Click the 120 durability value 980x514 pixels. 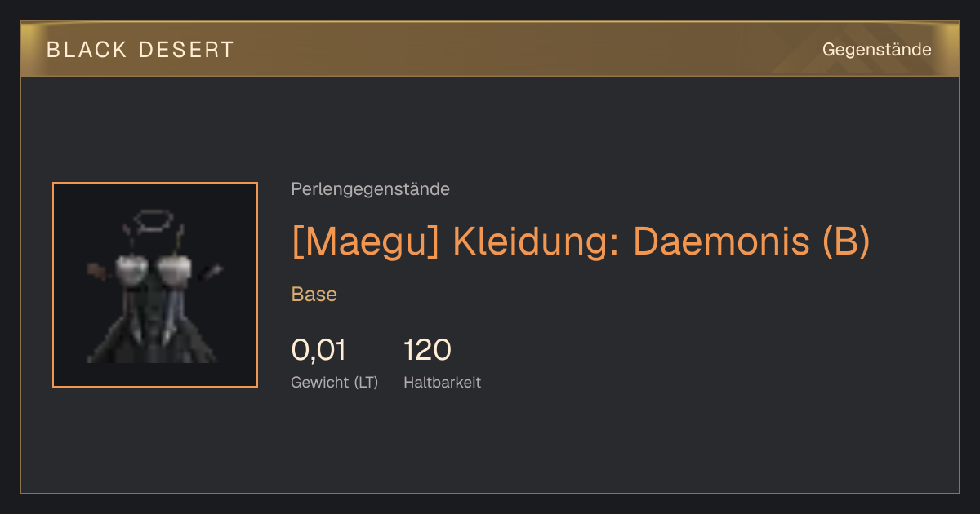click(427, 350)
